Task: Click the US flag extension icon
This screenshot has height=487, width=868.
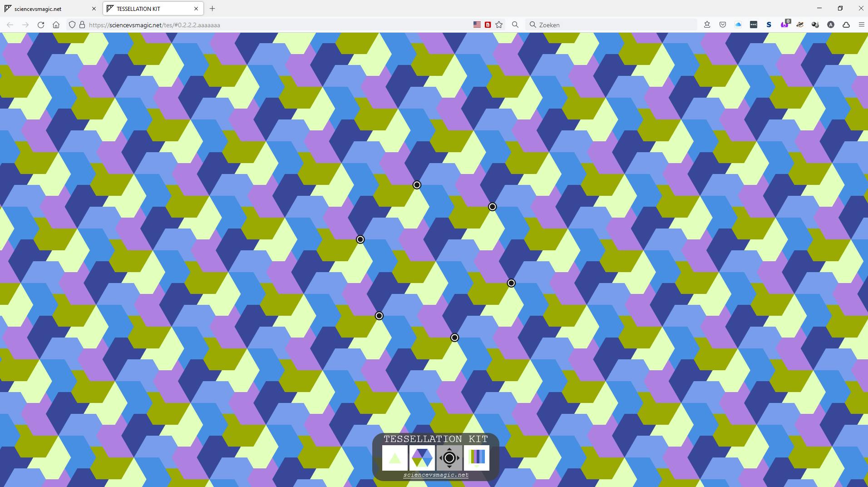Action: 477,25
